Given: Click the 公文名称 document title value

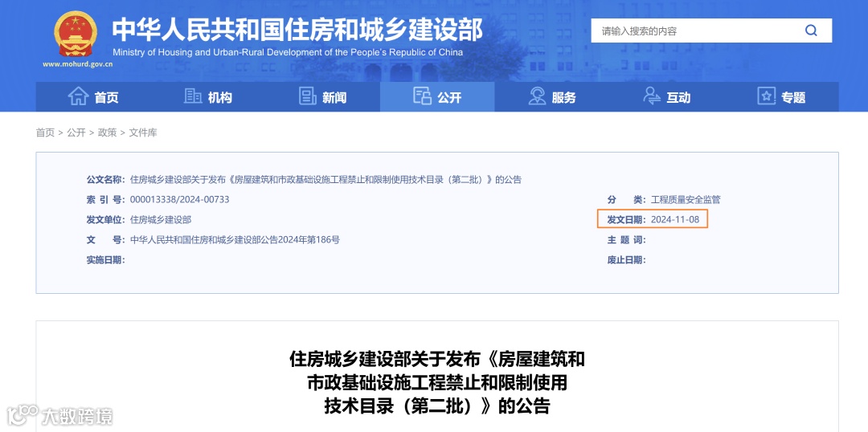Looking at the screenshot, I should coord(325,180).
